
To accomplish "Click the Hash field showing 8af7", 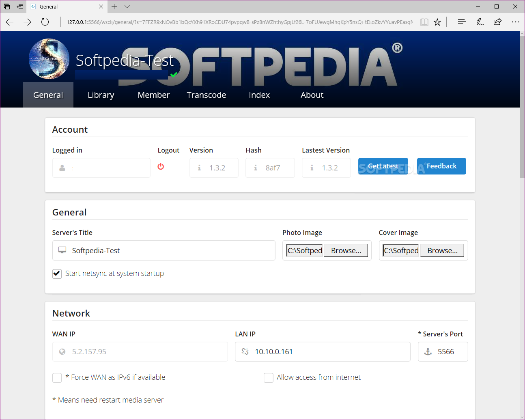I will [x=270, y=168].
